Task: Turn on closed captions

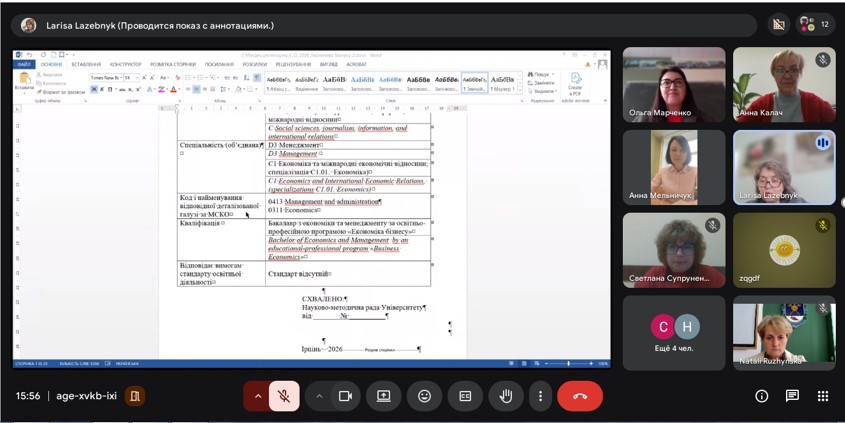Action: [x=465, y=396]
